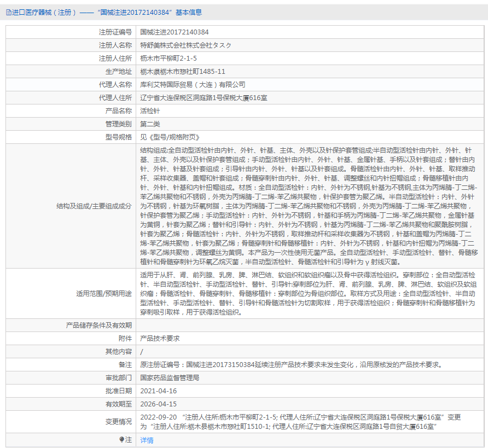The width and height of the screenshot is (488, 448).
Task: Click the management category value 第二类
Action: tap(150, 124)
